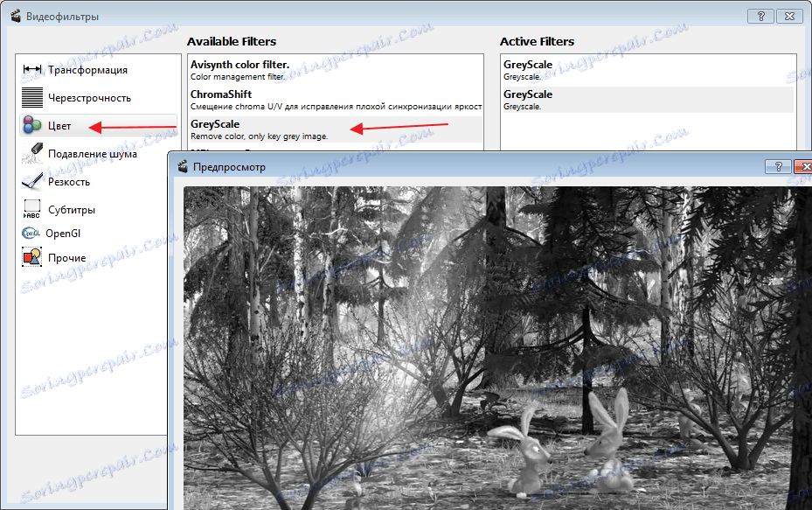Viewport: 812px width, 510px height.
Task: Click the Прочие shapes icon
Action: click(32, 257)
